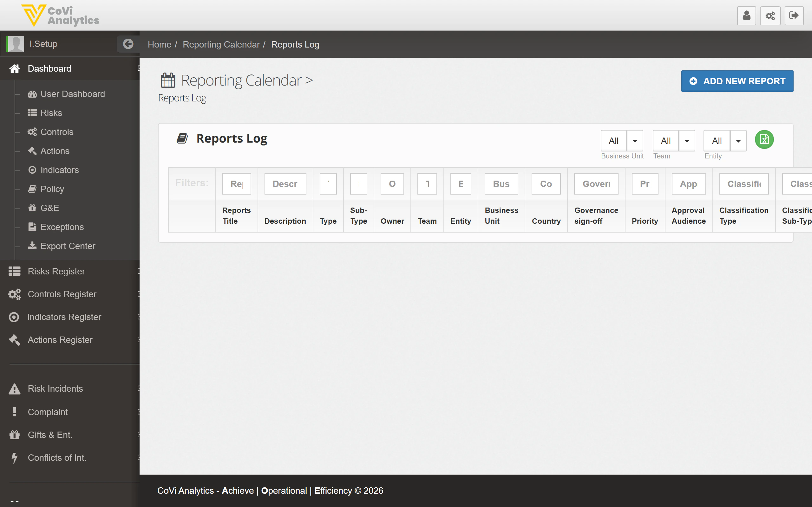Click the Reports Title filter field
This screenshot has width=812, height=507.
tap(236, 183)
